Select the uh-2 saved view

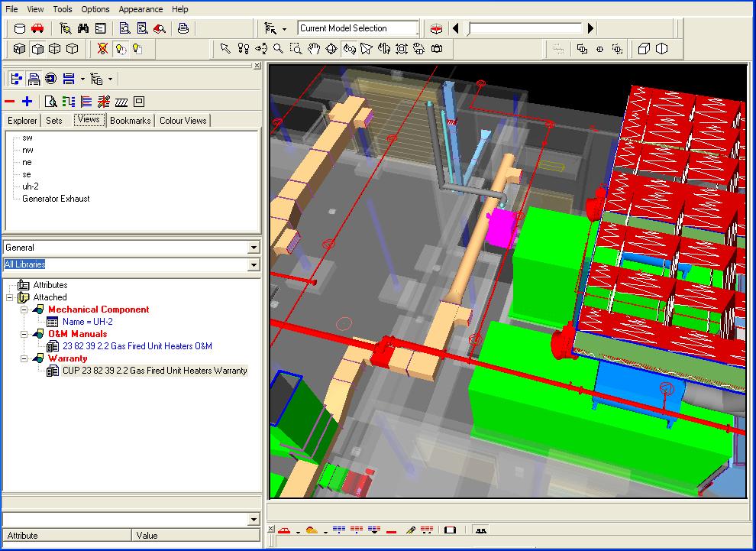(x=31, y=186)
